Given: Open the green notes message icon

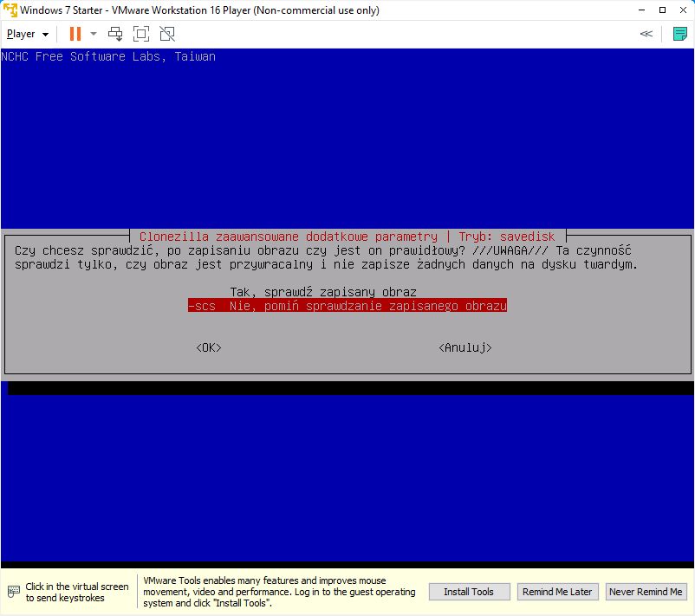Looking at the screenshot, I should [x=679, y=34].
